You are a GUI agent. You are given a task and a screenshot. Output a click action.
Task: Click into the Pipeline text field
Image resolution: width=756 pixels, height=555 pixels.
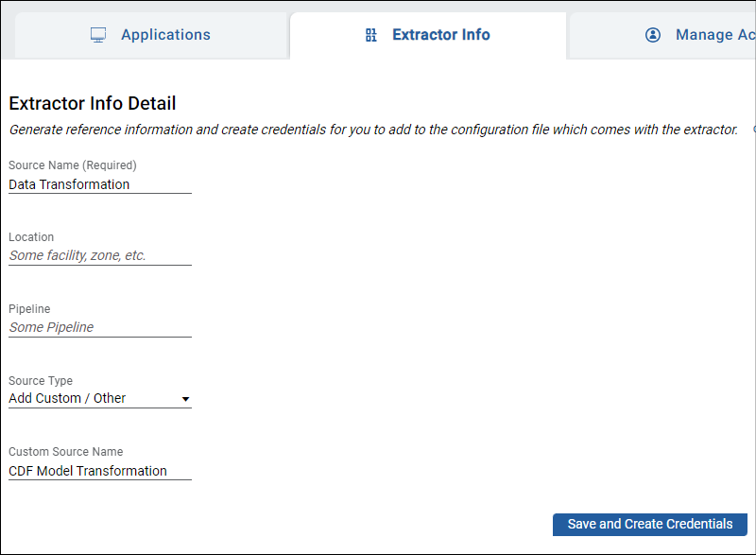(x=99, y=327)
